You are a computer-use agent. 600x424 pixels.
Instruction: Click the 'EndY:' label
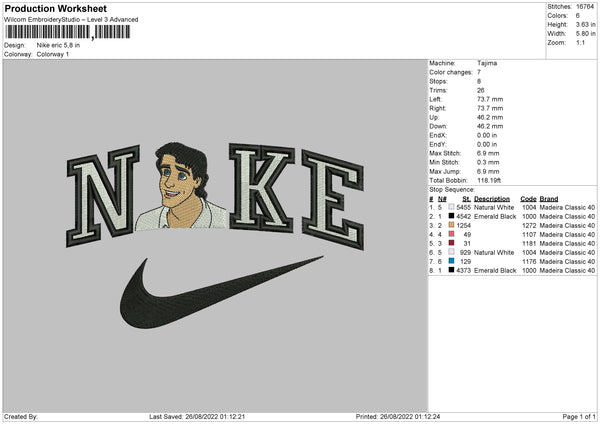[438, 144]
